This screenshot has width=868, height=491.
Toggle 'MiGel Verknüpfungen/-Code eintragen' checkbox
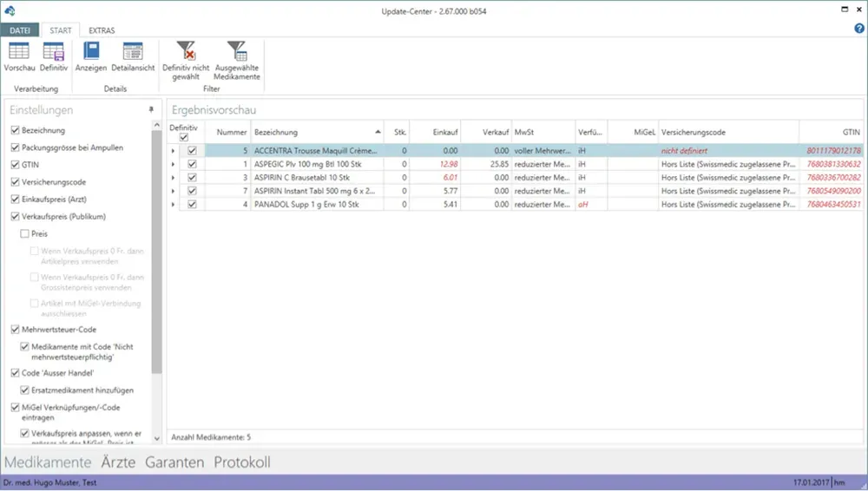click(15, 407)
